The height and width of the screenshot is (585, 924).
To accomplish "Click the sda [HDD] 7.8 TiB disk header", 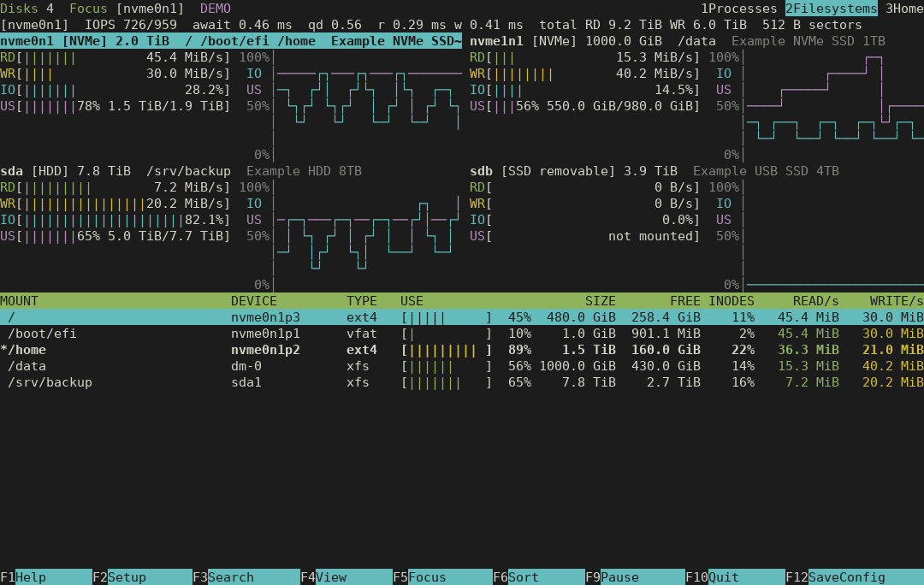I will 181,171.
